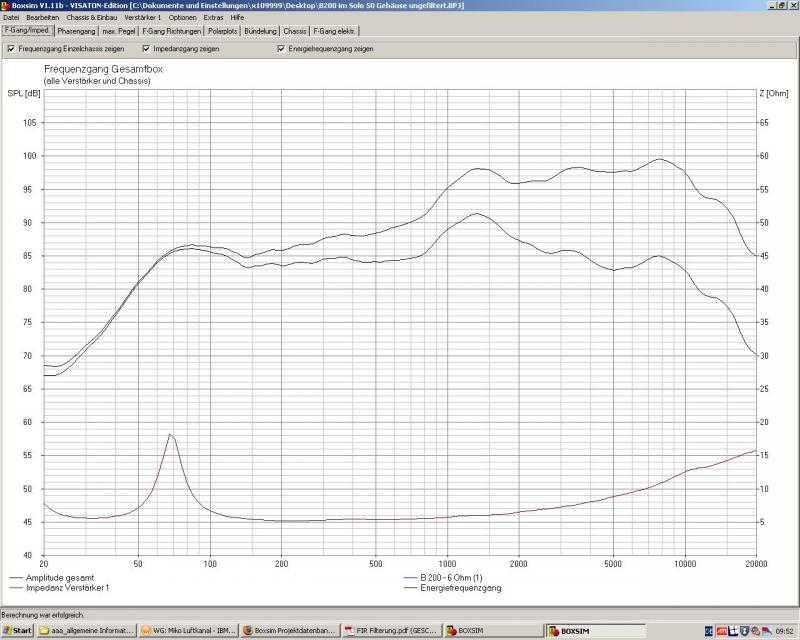Toggle Frequenzgang Einzelchassis zeigen checkbox
The height and width of the screenshot is (640, 800).
pyautogui.click(x=11, y=48)
